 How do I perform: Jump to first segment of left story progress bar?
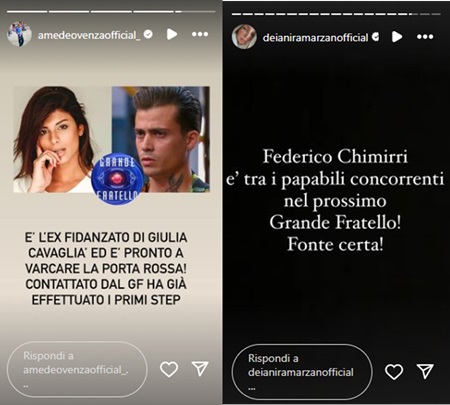click(27, 12)
